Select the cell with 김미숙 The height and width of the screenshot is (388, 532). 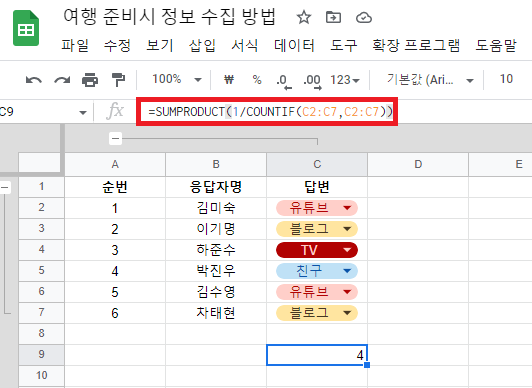pos(216,208)
